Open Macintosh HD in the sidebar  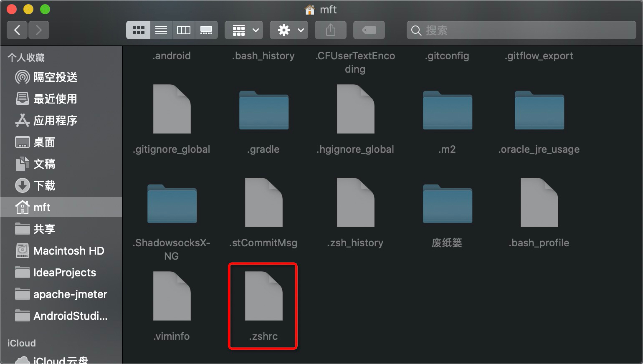[61, 251]
